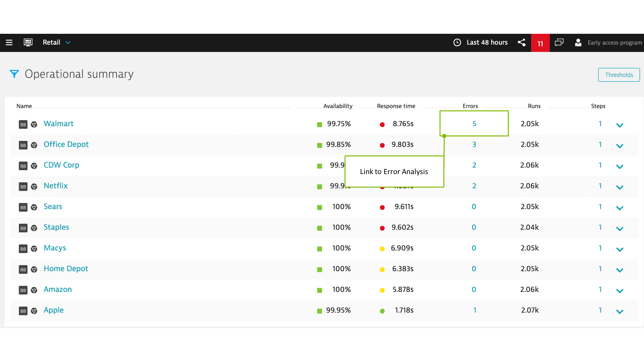The image size is (644, 362).
Task: Click CDW Corp's errors count 2
Action: click(474, 165)
